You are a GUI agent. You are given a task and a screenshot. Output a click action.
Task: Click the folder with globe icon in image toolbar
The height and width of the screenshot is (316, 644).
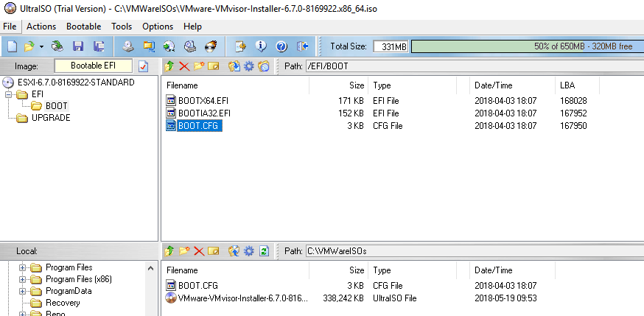(264, 66)
